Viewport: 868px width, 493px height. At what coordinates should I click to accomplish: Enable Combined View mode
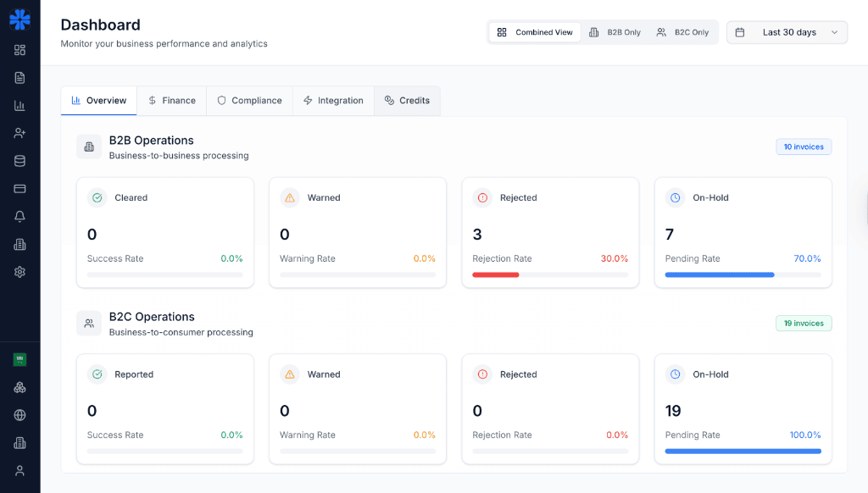(534, 31)
